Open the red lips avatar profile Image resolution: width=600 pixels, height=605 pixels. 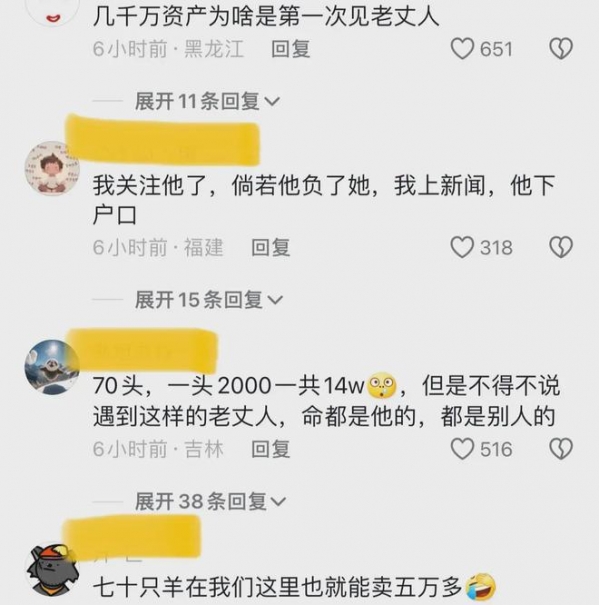[52, 12]
